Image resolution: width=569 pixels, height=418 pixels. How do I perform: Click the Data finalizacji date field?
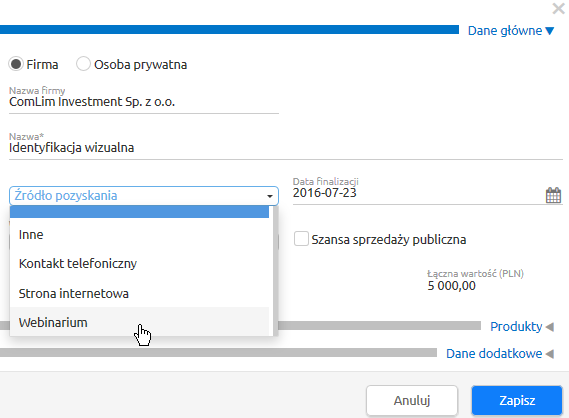pos(417,193)
